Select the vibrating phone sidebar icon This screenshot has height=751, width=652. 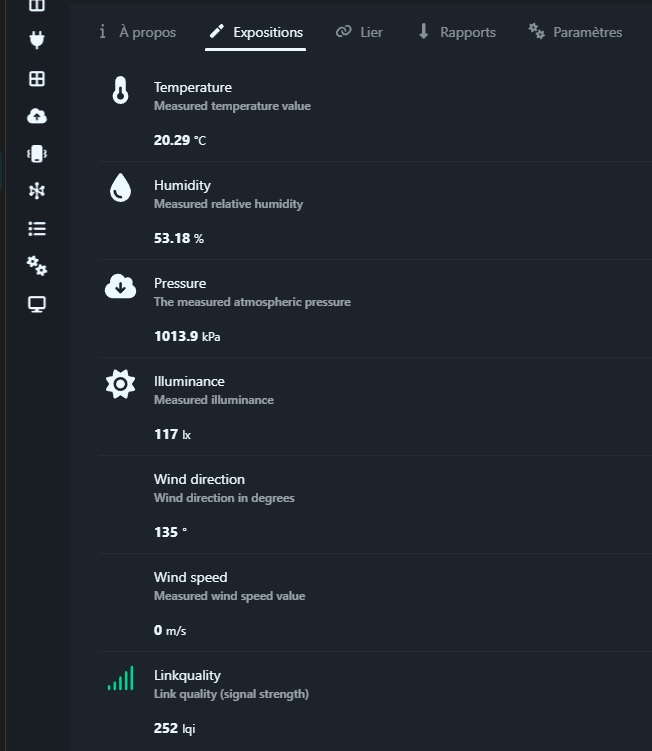[x=37, y=153]
